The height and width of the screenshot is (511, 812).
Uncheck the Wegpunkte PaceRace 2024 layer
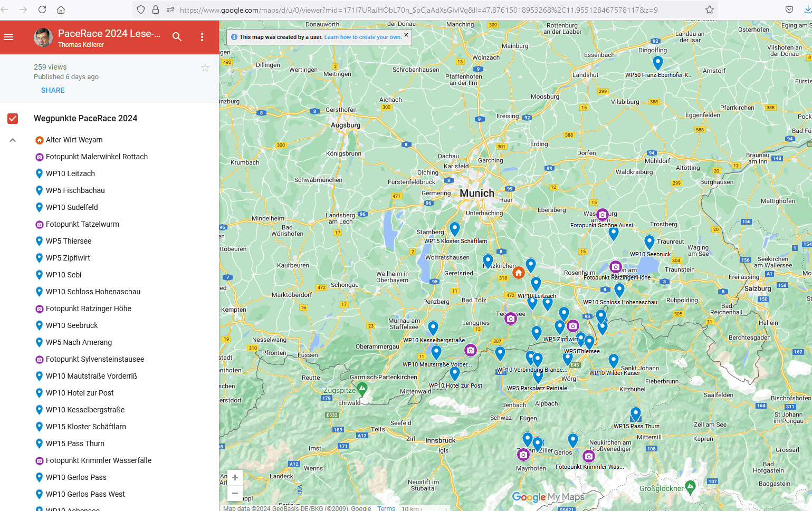pyautogui.click(x=13, y=119)
